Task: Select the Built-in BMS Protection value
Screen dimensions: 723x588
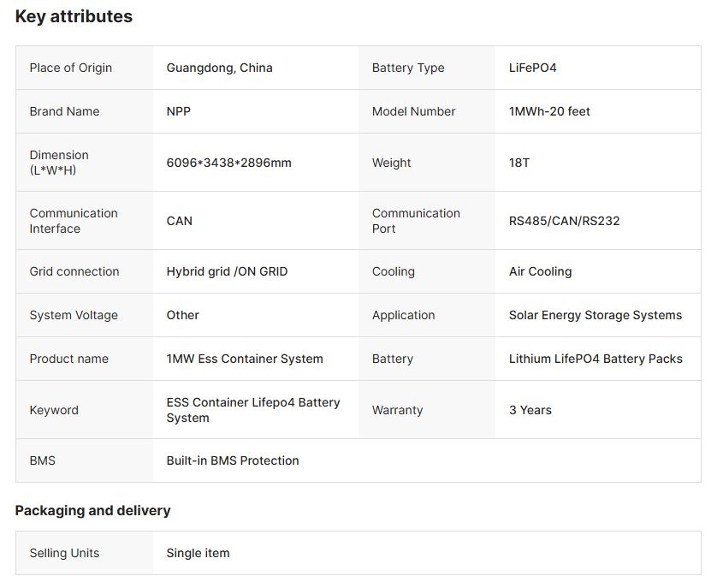Action: coord(233,460)
